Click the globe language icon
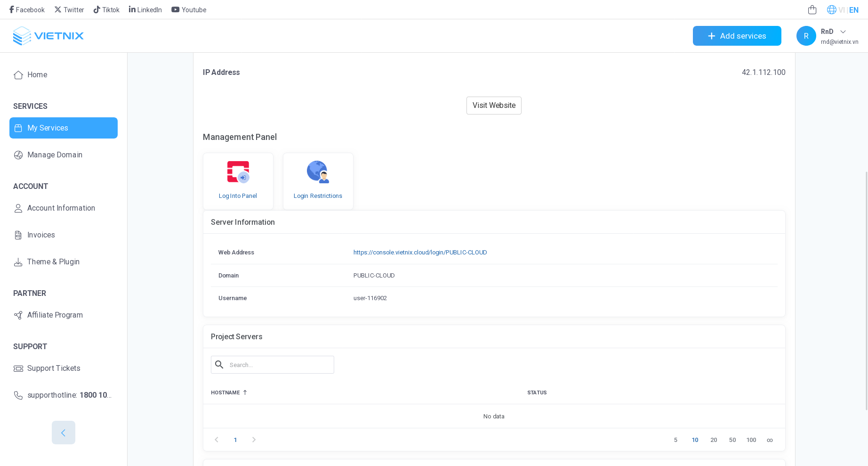This screenshot has width=868, height=466. click(831, 10)
